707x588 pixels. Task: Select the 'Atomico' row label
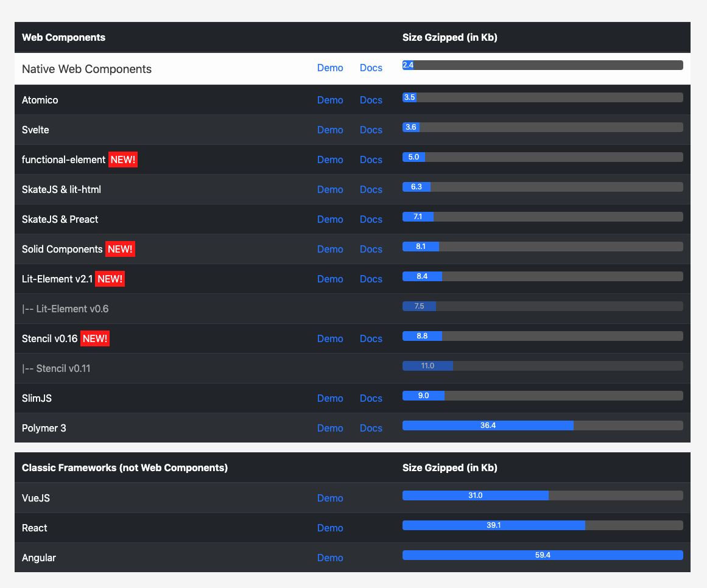pos(40,100)
